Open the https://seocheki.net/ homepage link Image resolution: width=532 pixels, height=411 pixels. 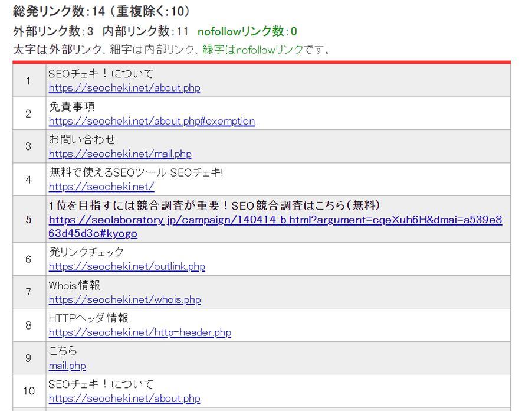click(x=101, y=187)
